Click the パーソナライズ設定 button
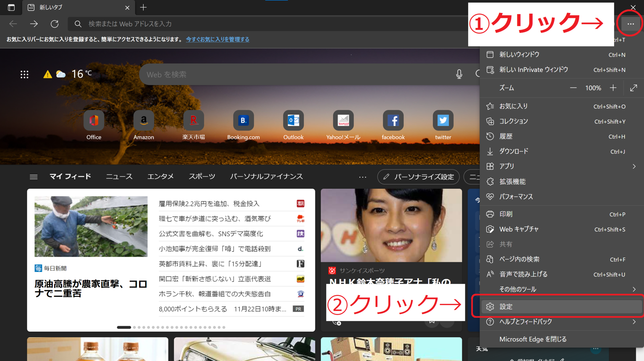644x361 pixels. (418, 177)
